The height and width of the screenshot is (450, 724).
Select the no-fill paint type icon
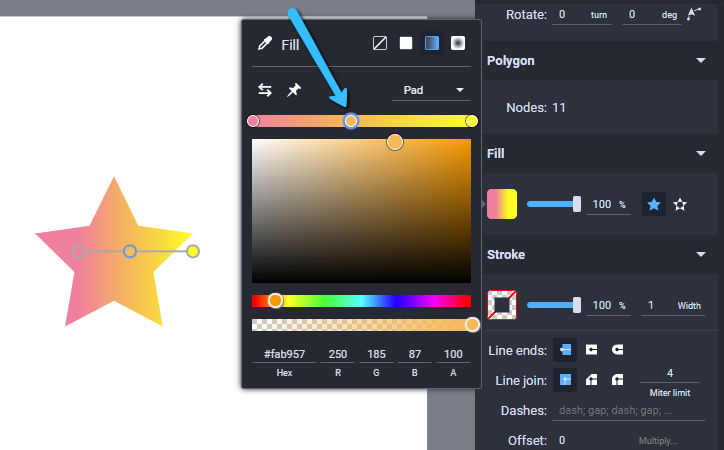click(380, 43)
